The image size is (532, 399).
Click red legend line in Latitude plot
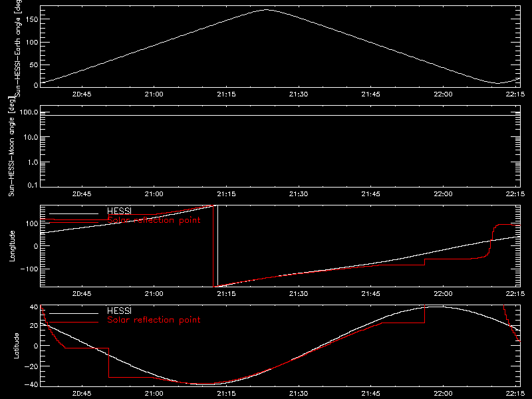(x=74, y=323)
